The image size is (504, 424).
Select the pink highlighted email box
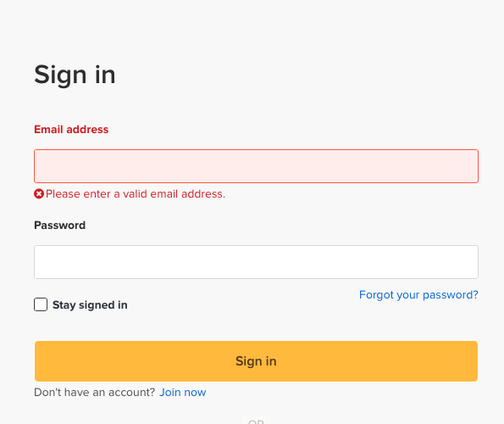(256, 166)
